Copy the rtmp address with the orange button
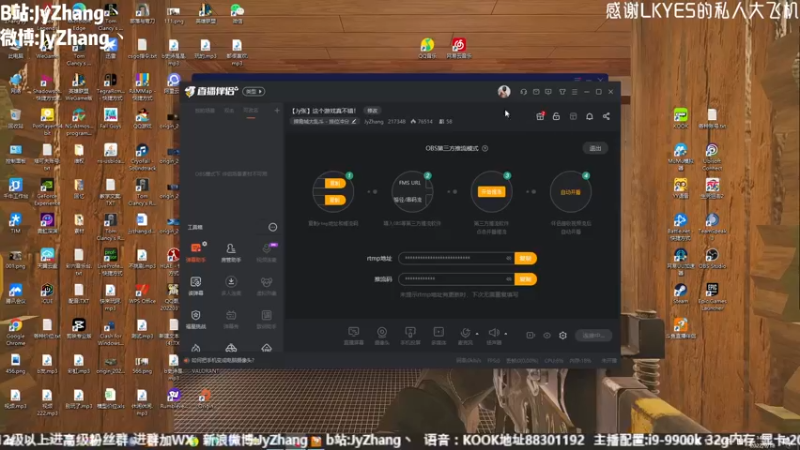This screenshot has width=800, height=450. (526, 258)
